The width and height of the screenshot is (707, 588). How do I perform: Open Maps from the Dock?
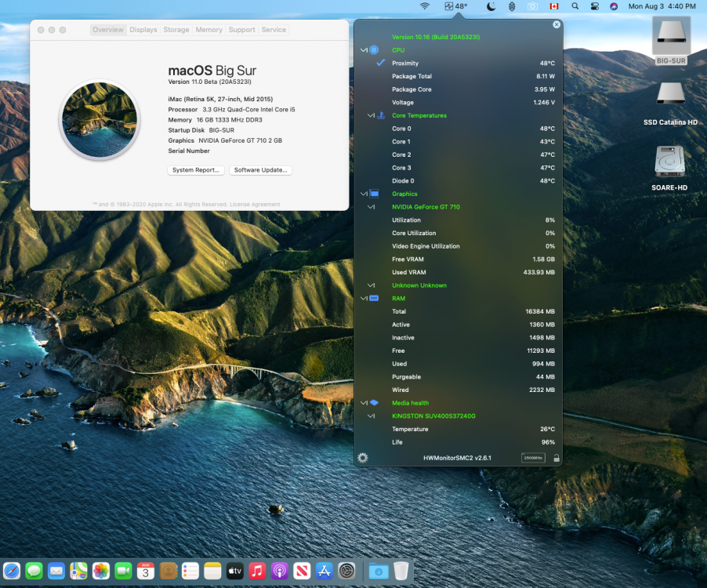coord(78,571)
